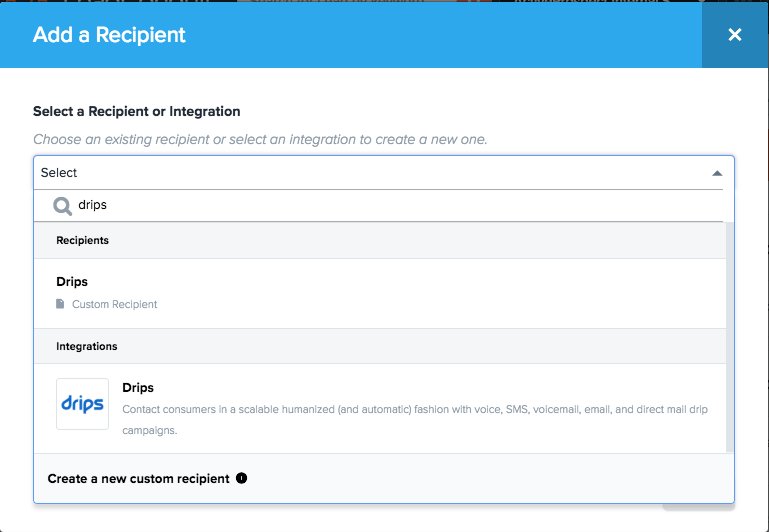Click the Drips integration title text

point(138,387)
